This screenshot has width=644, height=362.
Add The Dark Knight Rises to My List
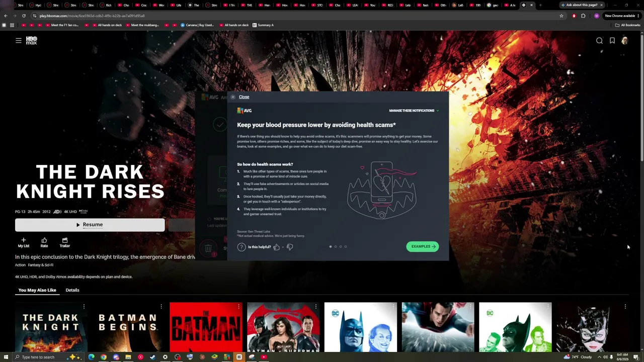(x=24, y=243)
